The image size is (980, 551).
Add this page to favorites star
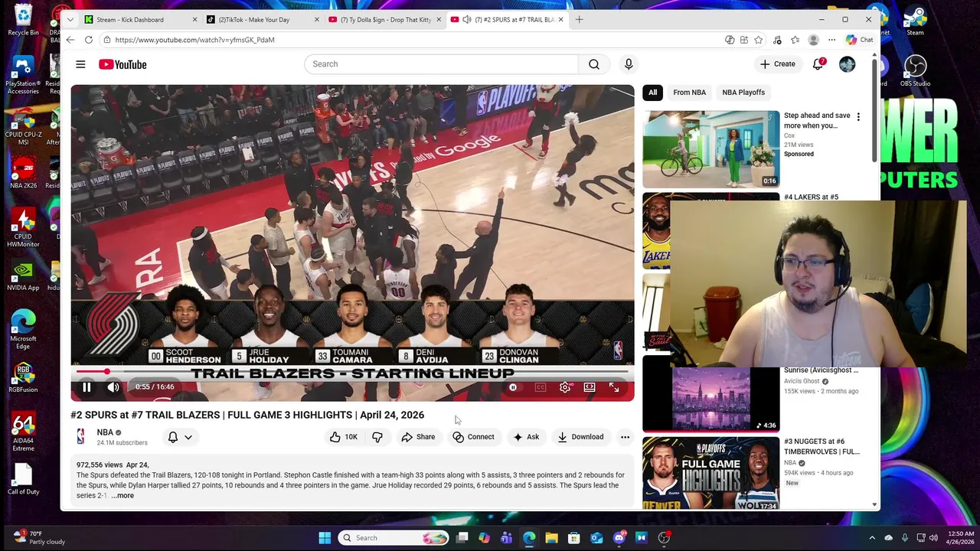758,40
